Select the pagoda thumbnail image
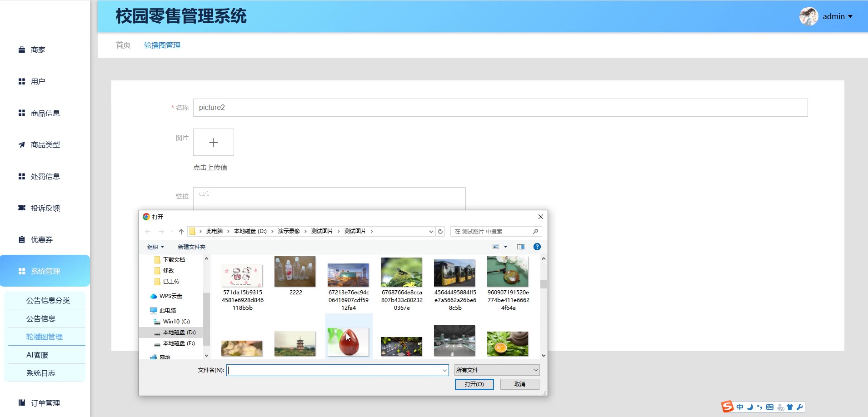 [295, 343]
